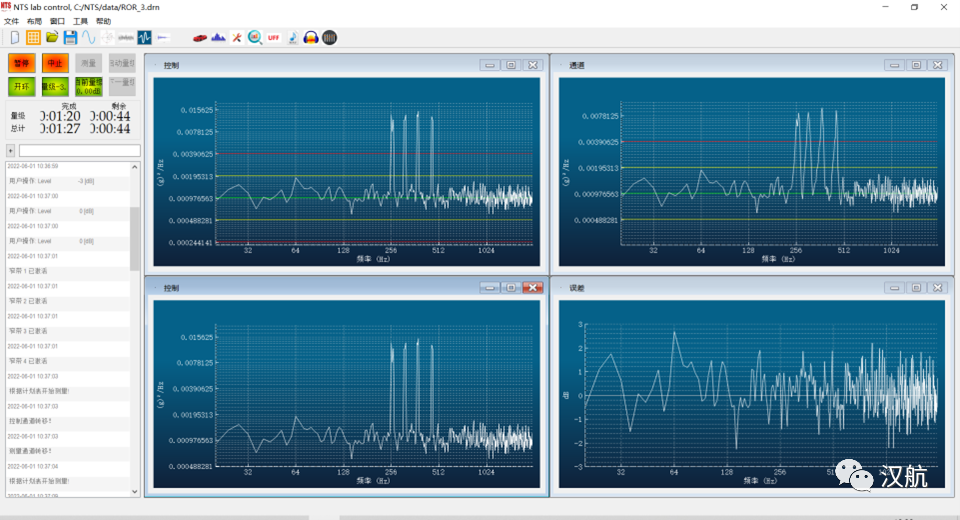Open the 文件 menu

11,21
